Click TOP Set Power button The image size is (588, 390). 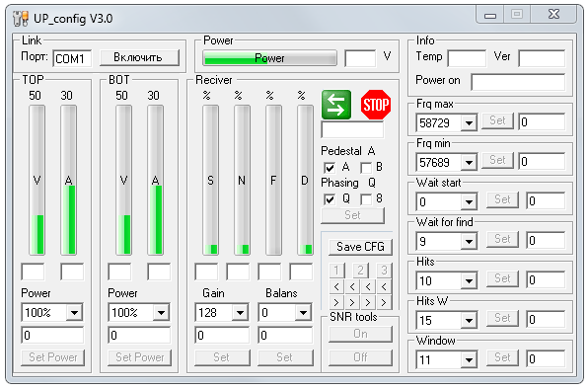click(53, 357)
